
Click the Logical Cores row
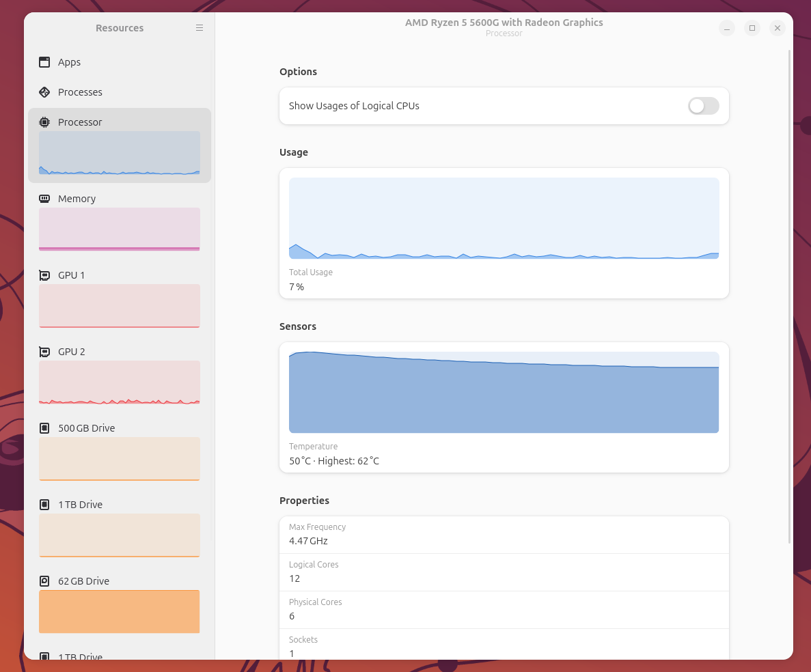coord(504,572)
